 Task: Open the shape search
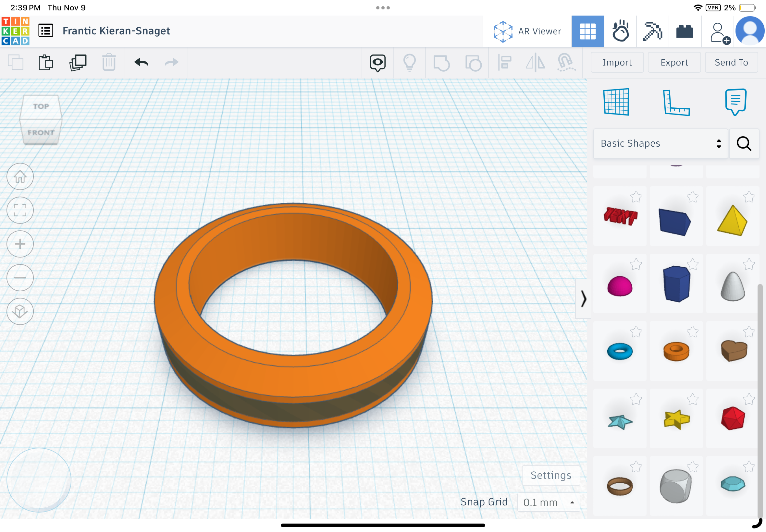click(x=744, y=144)
